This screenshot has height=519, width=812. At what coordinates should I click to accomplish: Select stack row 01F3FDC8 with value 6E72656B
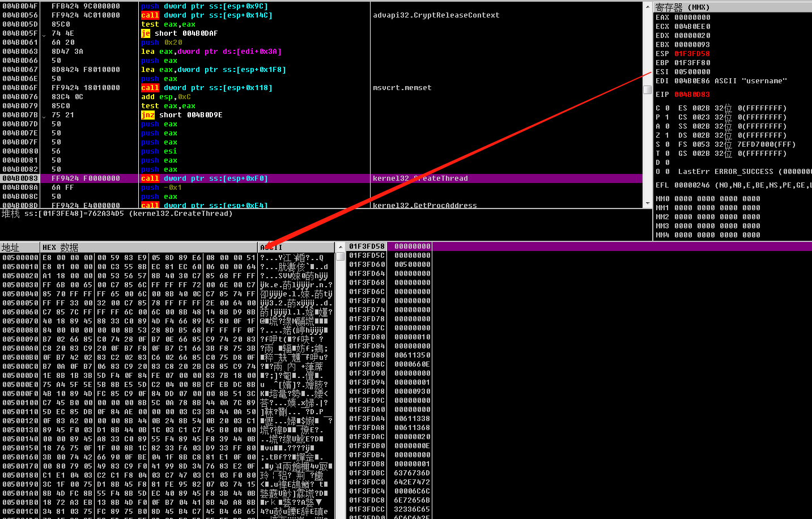tap(579, 500)
